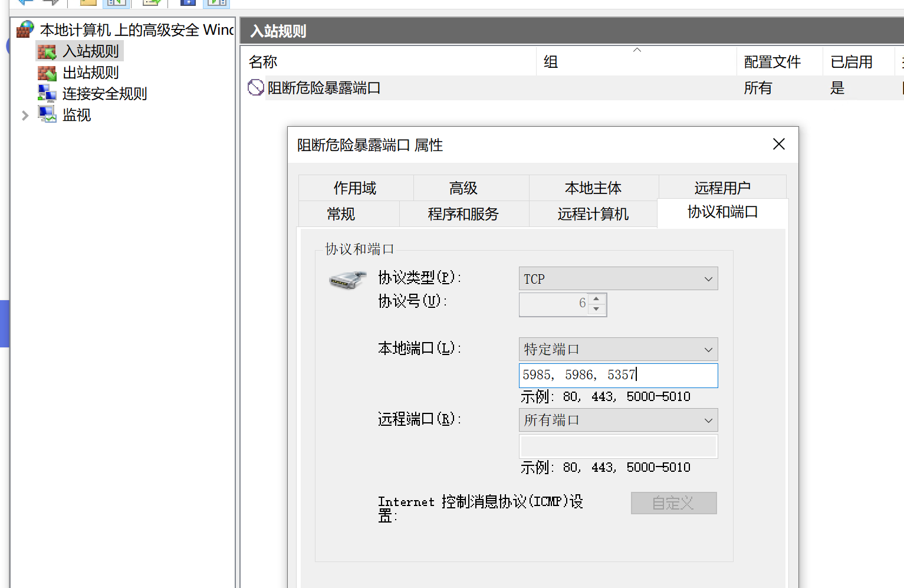Switch to the 作用域 tab

(354, 188)
